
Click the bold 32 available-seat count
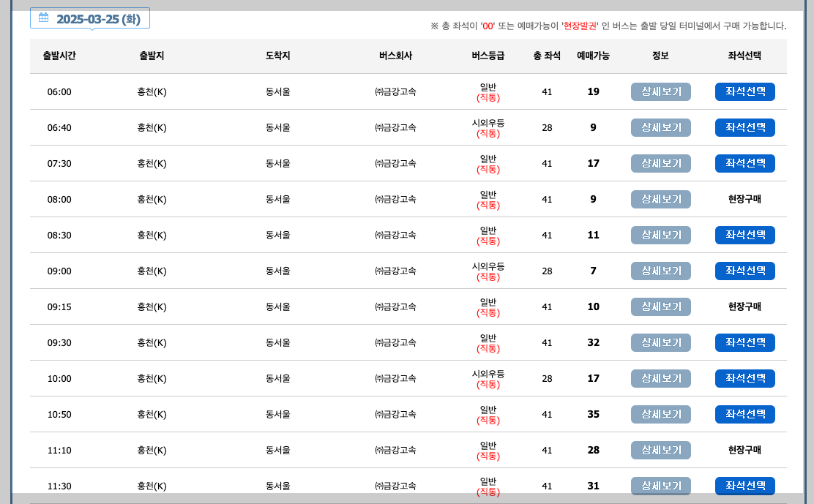point(593,342)
